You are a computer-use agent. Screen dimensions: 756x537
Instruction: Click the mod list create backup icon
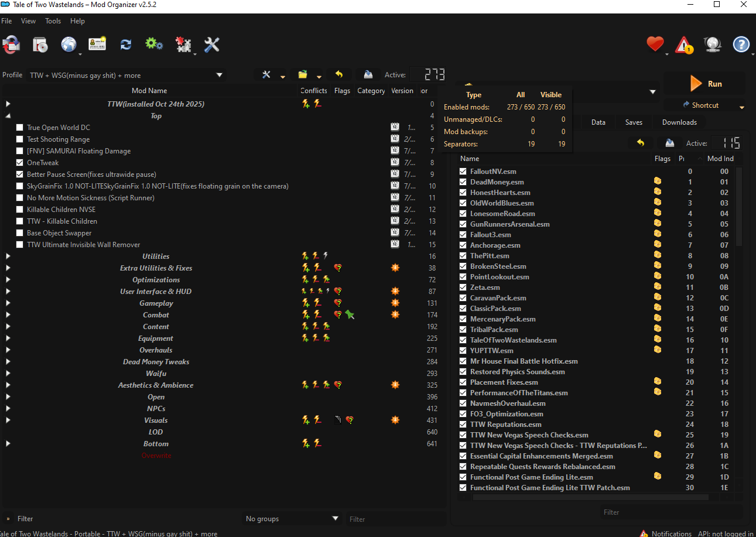(x=368, y=75)
